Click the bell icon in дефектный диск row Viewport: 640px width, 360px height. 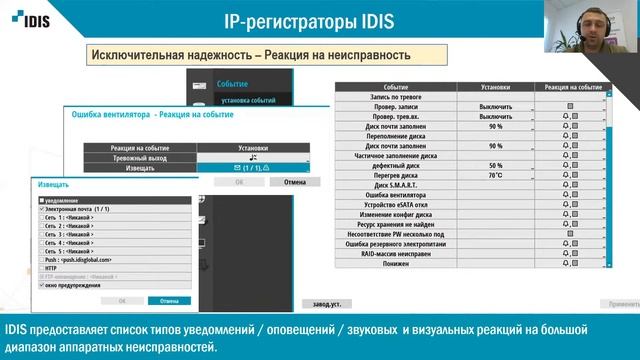point(566,165)
